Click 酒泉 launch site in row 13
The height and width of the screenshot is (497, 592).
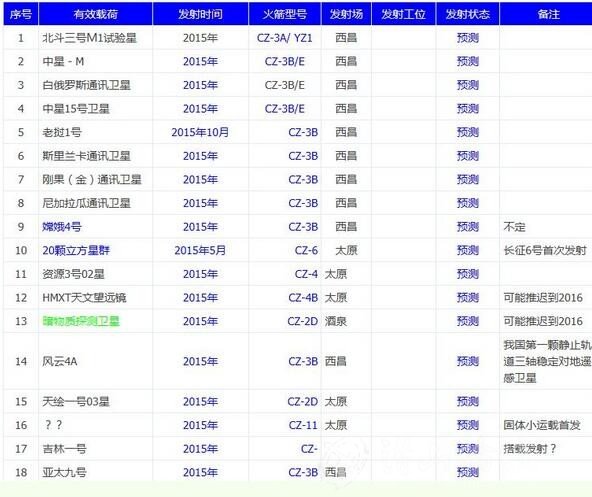click(x=336, y=321)
